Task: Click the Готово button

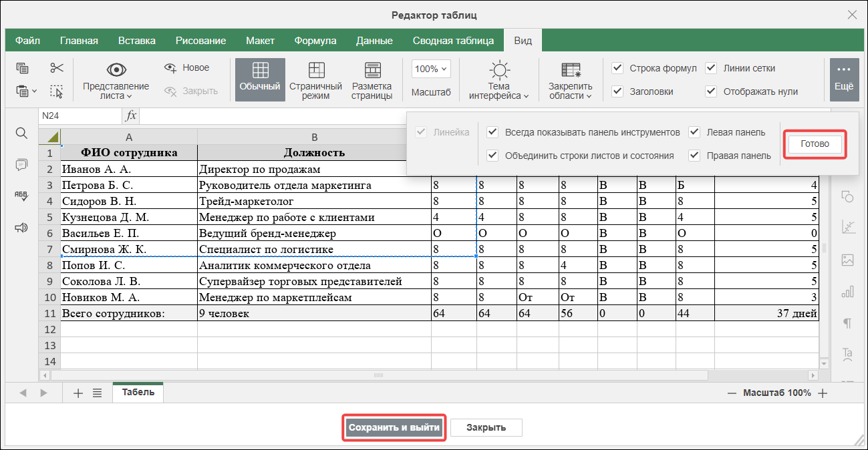Action: 815,144
